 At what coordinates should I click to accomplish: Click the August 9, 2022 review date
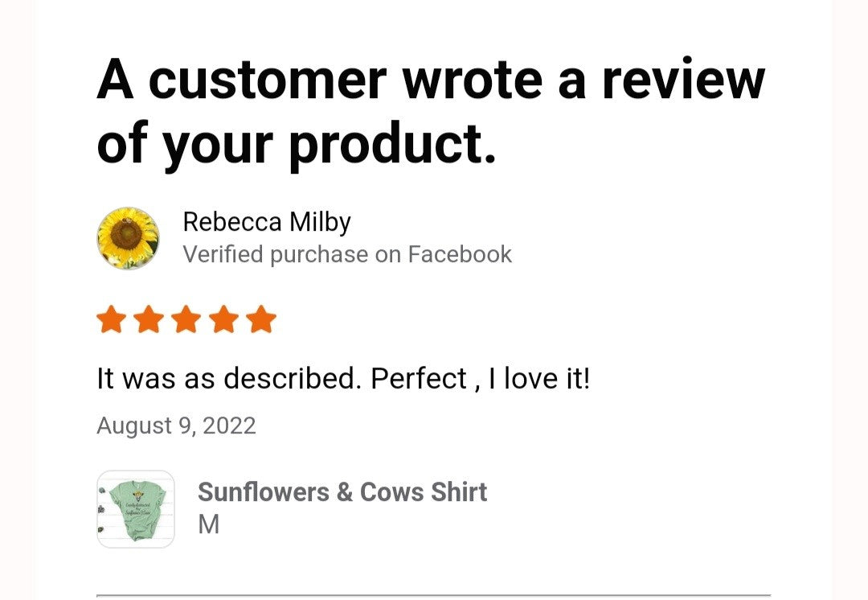point(176,425)
